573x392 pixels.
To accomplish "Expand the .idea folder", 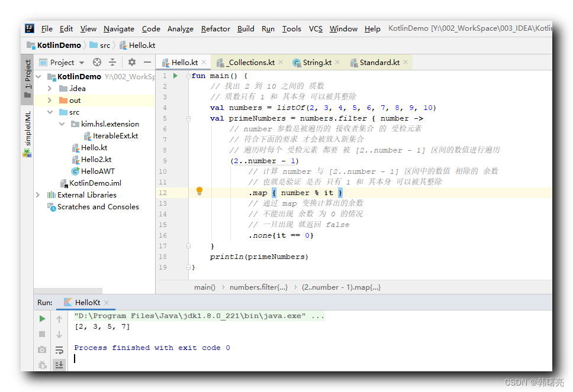I will tap(50, 88).
